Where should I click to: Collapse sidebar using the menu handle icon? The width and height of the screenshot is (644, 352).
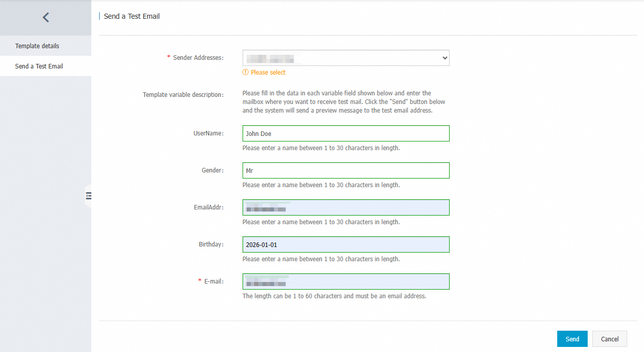(88, 196)
